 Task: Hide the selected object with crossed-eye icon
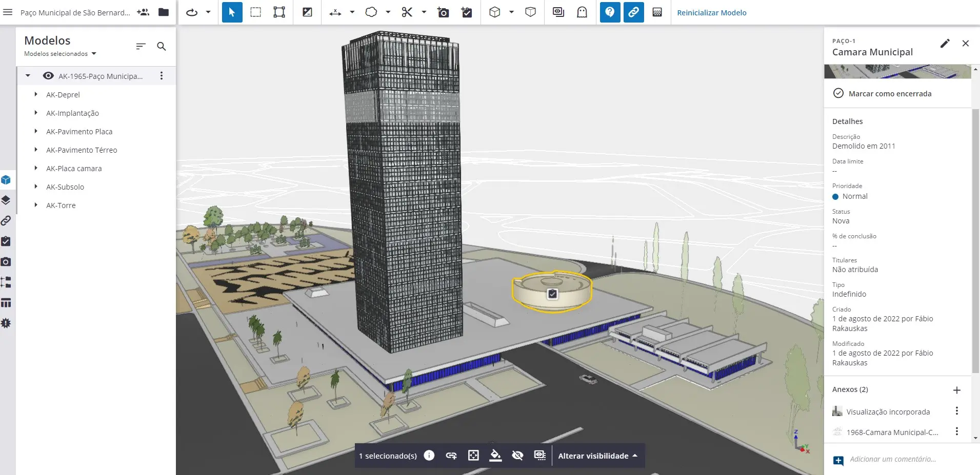[x=517, y=456]
